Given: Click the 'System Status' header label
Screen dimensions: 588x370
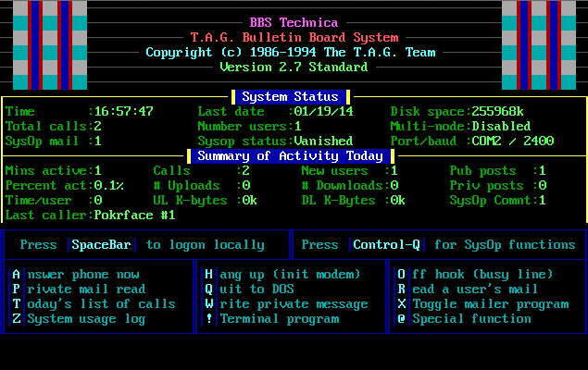Looking at the screenshot, I should point(292,96).
